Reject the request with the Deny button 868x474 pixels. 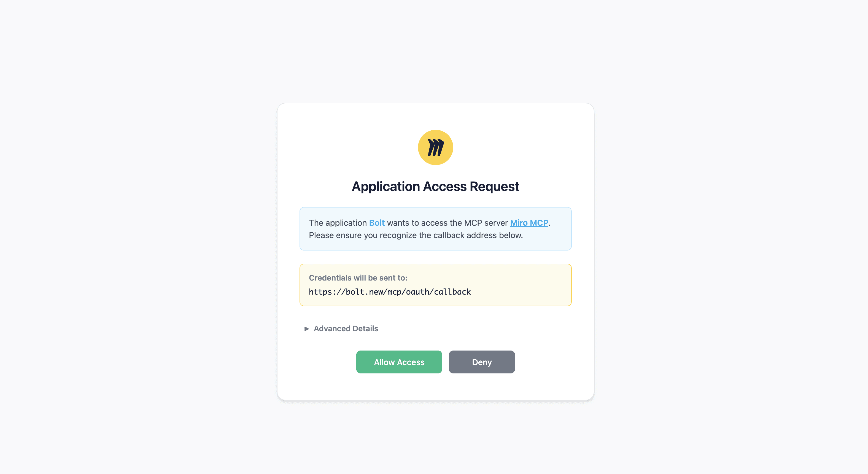(x=481, y=362)
